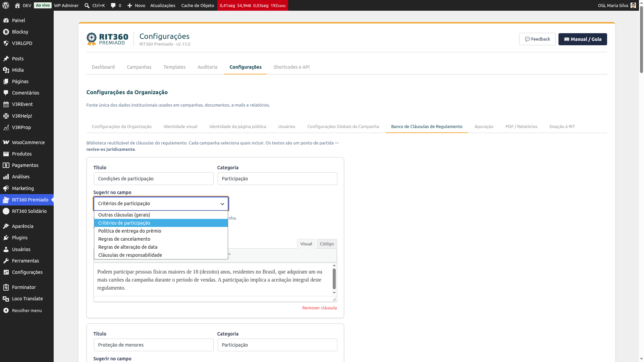Click the V3RLGPD shield icon
The width and height of the screenshot is (644, 362).
(6, 43)
